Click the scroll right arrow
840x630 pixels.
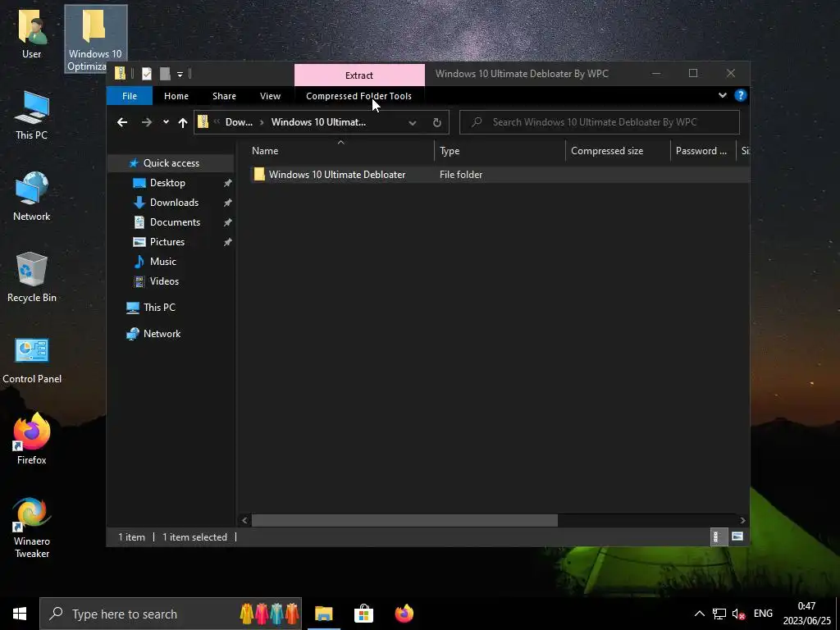(742, 520)
